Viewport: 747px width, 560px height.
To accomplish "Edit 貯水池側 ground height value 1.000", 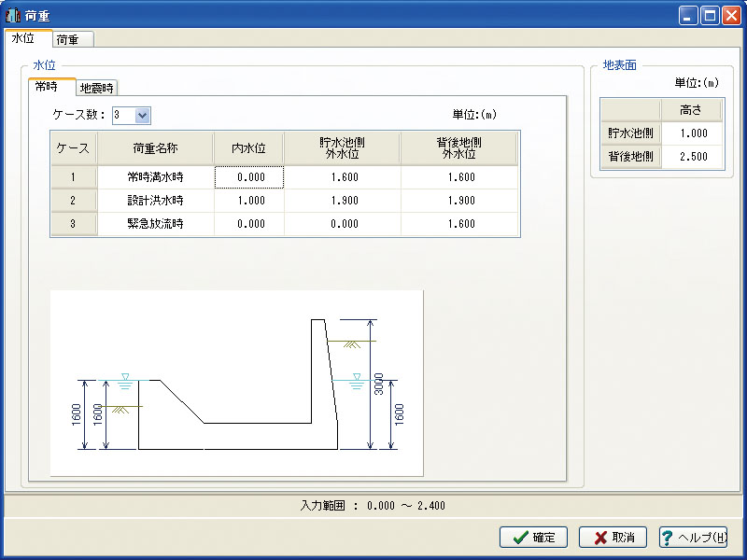I will [693, 133].
